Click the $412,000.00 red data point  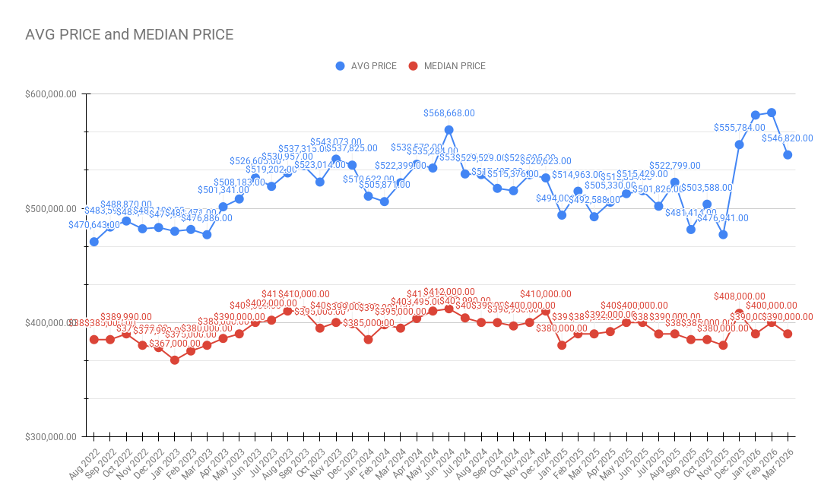(x=449, y=309)
